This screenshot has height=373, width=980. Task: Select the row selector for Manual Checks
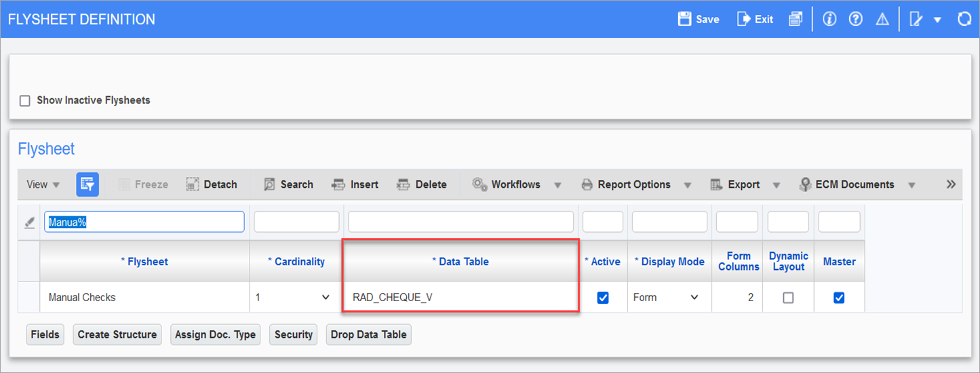pyautogui.click(x=28, y=297)
